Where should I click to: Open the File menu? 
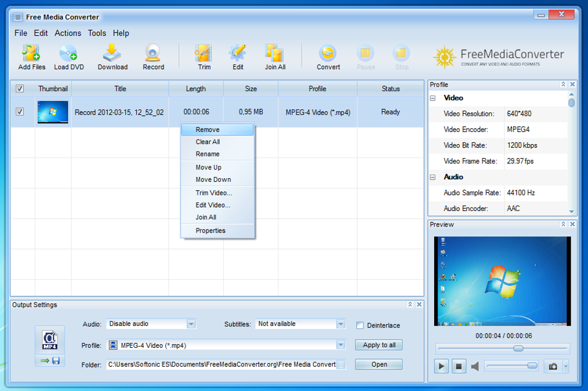21,33
